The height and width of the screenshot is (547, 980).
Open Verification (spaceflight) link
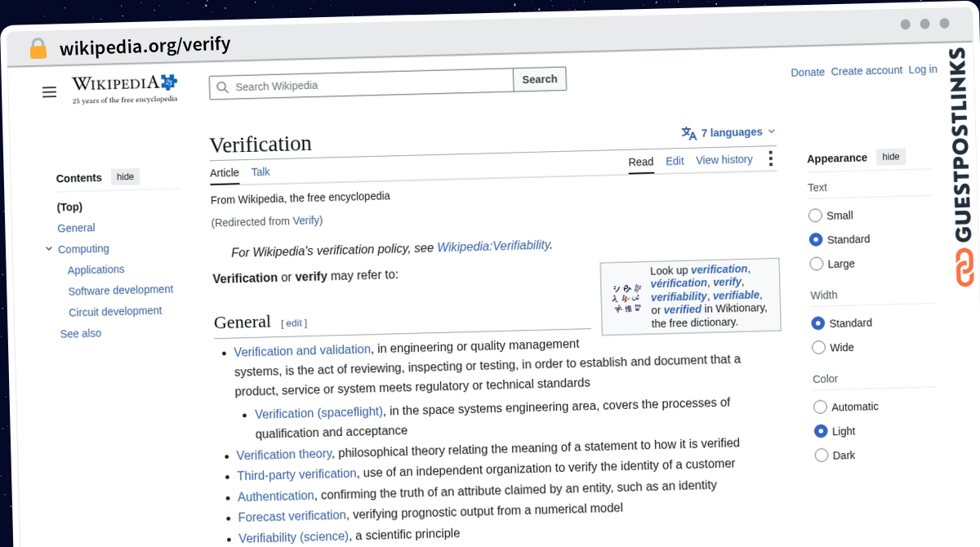(x=318, y=412)
